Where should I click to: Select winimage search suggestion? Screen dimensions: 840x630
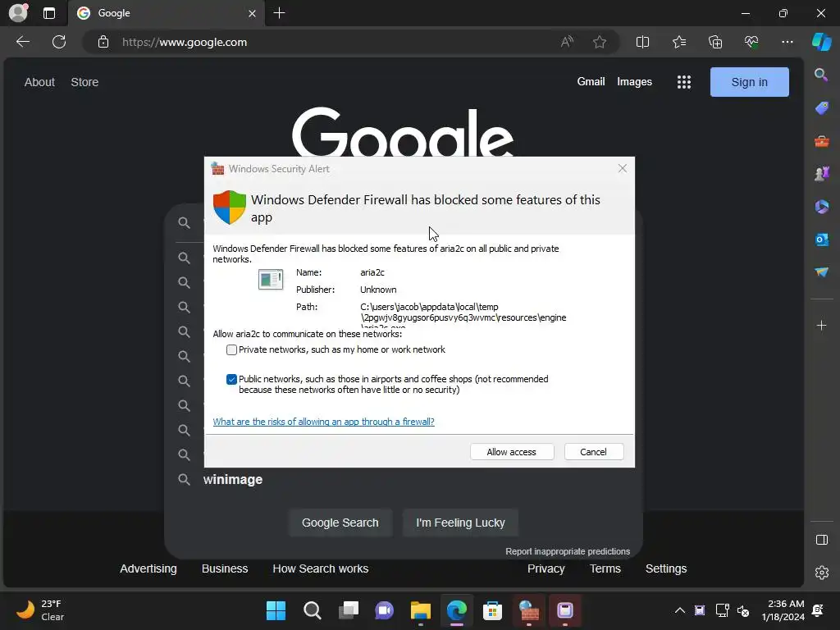click(232, 479)
